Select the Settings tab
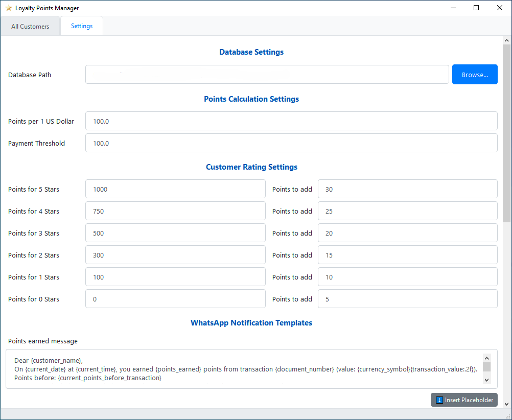The height and width of the screenshot is (420, 512). tap(82, 26)
